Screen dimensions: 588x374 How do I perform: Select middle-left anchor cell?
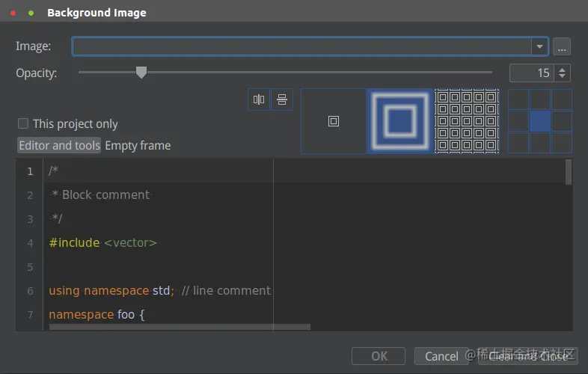[518, 121]
